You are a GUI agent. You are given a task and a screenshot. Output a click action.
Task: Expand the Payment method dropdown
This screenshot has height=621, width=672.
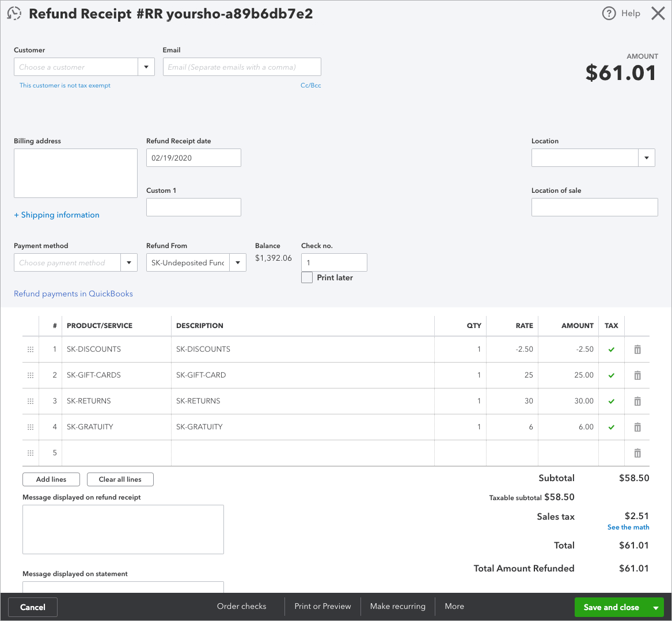(x=128, y=262)
